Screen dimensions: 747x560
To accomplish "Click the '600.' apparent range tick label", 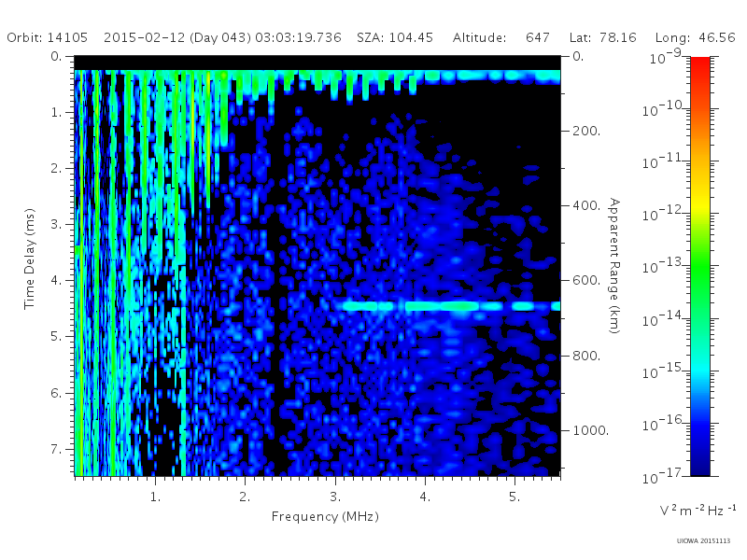I will 586,281.
